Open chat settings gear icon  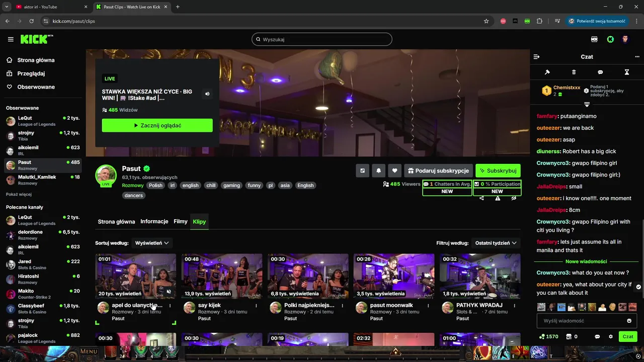611,337
